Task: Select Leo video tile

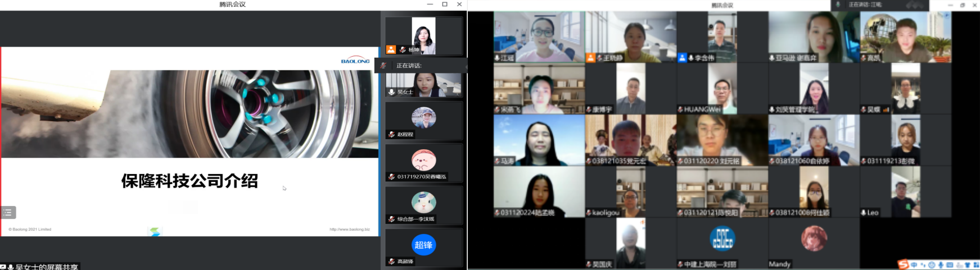Action: point(905,191)
